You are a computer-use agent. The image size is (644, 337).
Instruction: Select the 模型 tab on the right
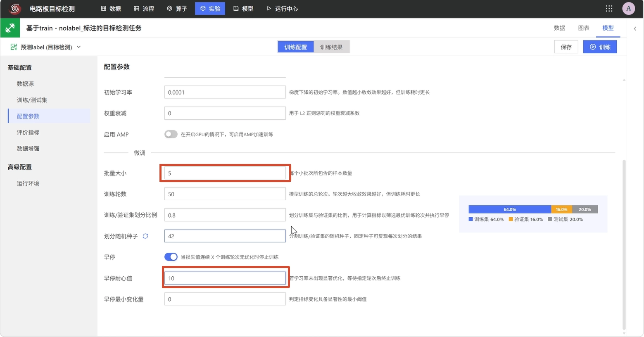[x=608, y=28]
